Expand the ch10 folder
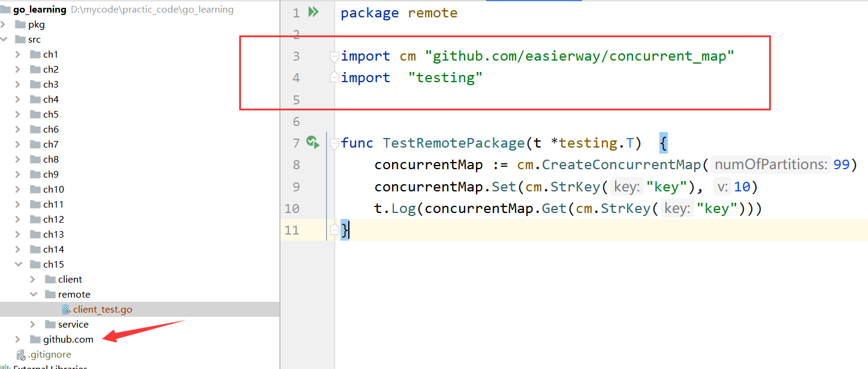868x369 pixels. click(18, 190)
